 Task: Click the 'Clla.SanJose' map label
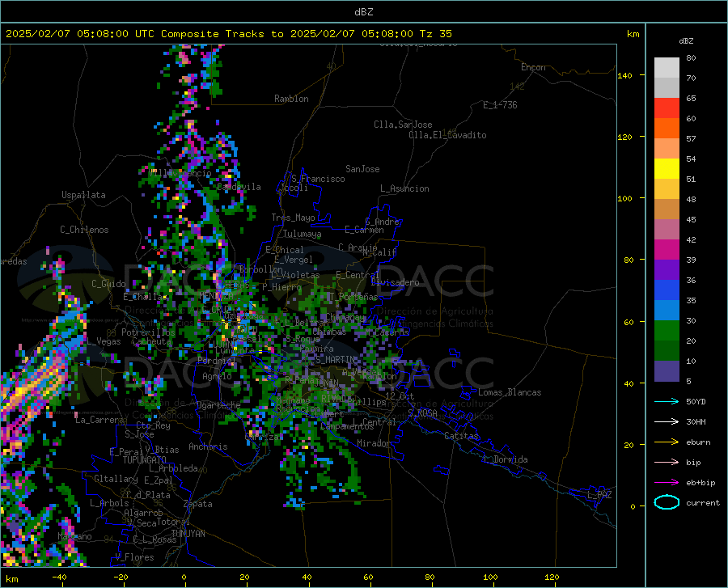(x=403, y=125)
